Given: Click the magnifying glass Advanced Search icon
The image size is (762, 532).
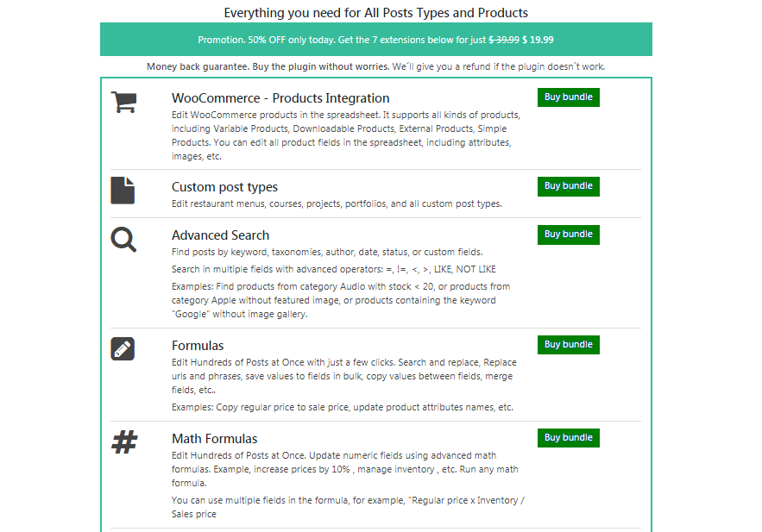Looking at the screenshot, I should tap(123, 240).
